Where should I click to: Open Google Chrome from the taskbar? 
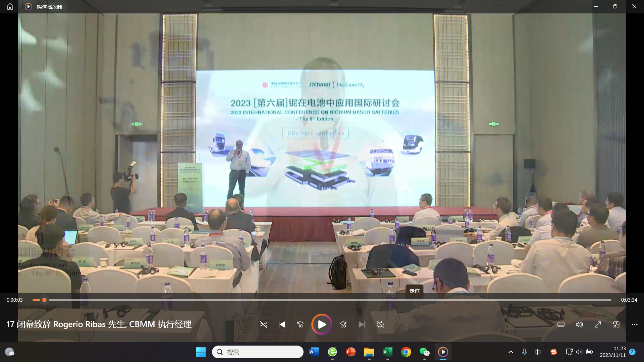[x=406, y=352]
